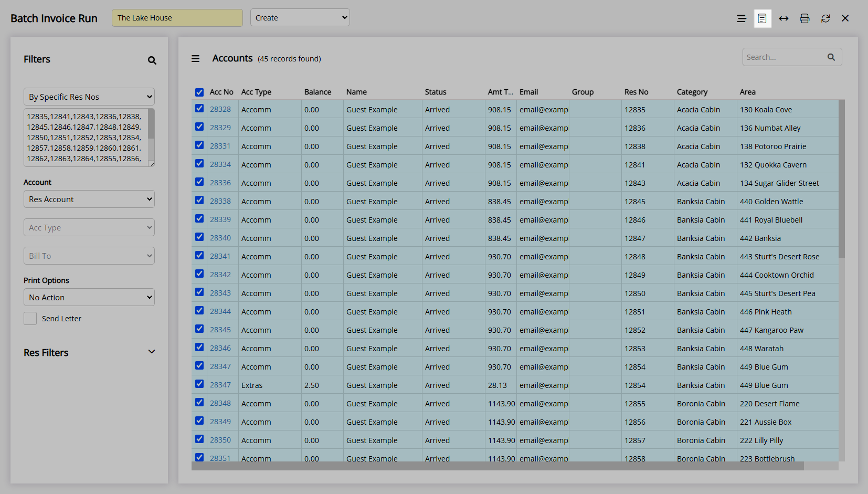This screenshot has height=494, width=868.
Task: Click the print icon
Action: click(805, 18)
